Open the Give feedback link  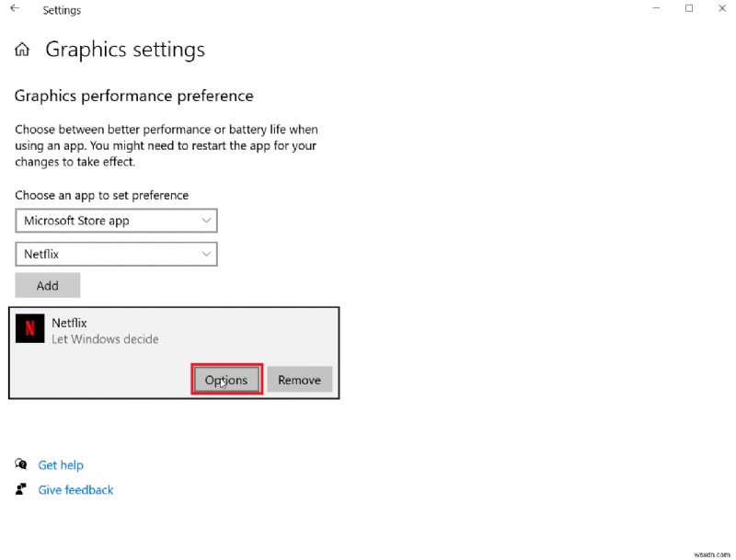click(x=75, y=489)
